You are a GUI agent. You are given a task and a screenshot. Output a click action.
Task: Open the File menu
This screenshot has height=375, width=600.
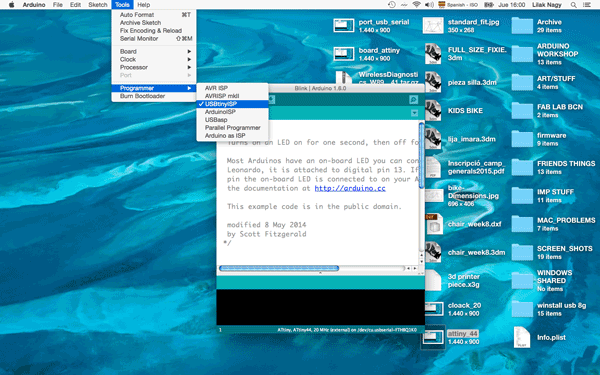pos(58,5)
